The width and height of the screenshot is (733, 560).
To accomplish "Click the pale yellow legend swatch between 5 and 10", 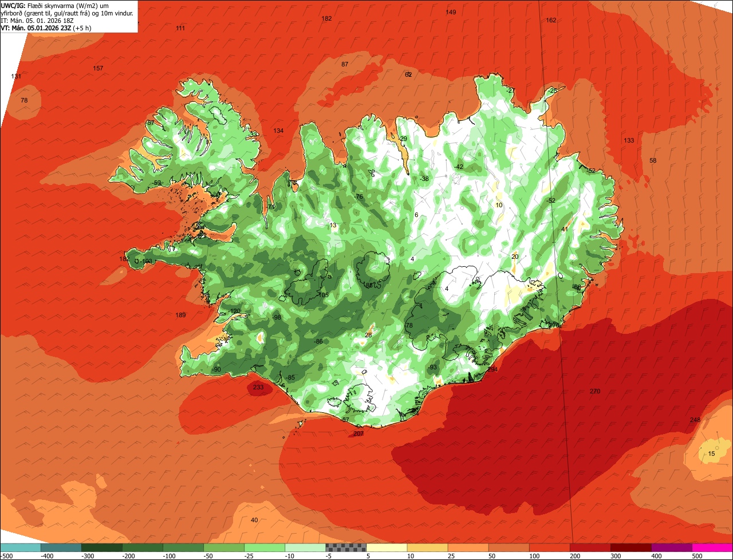I will tap(386, 547).
